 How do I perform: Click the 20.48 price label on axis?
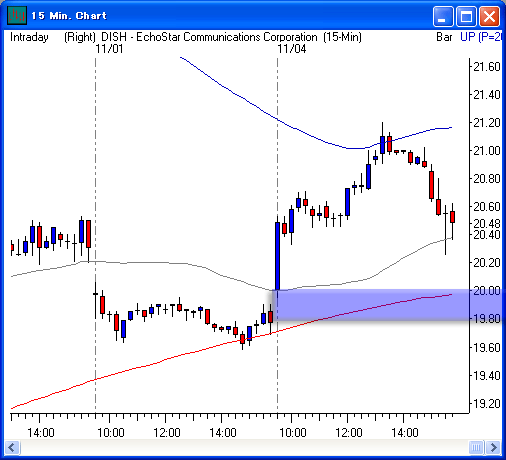(x=487, y=223)
